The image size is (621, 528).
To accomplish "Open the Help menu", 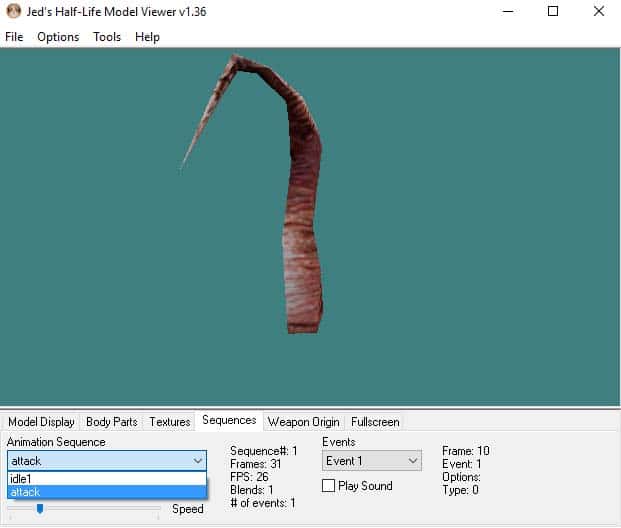I will coord(147,37).
